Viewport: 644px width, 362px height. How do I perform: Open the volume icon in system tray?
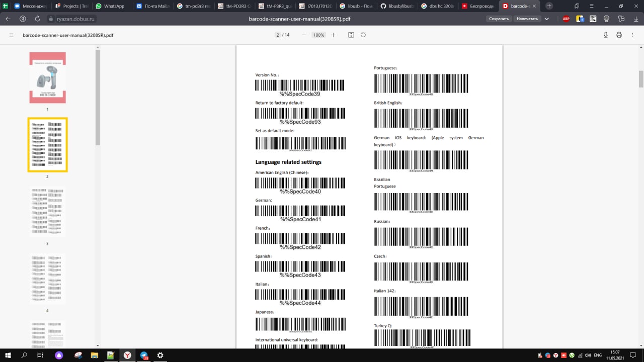click(588, 355)
